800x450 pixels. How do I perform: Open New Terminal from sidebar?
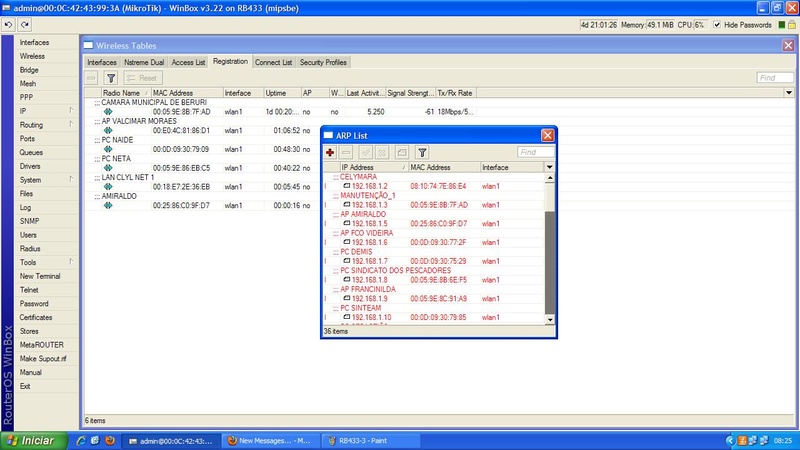pyautogui.click(x=40, y=276)
